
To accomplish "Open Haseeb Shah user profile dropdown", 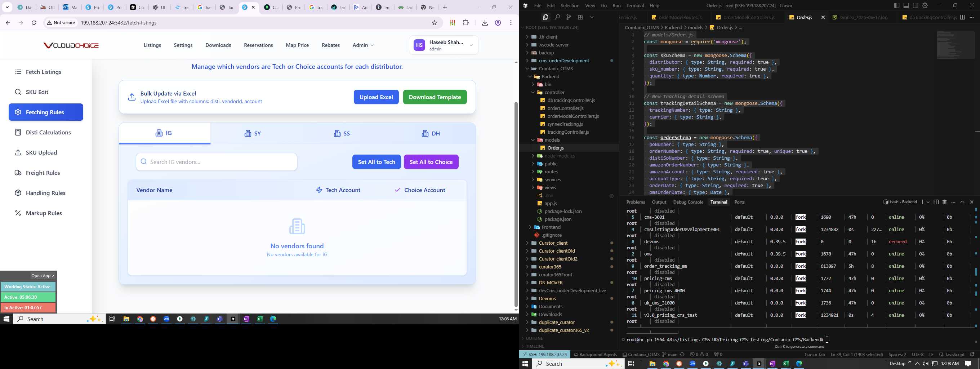I will coord(444,45).
